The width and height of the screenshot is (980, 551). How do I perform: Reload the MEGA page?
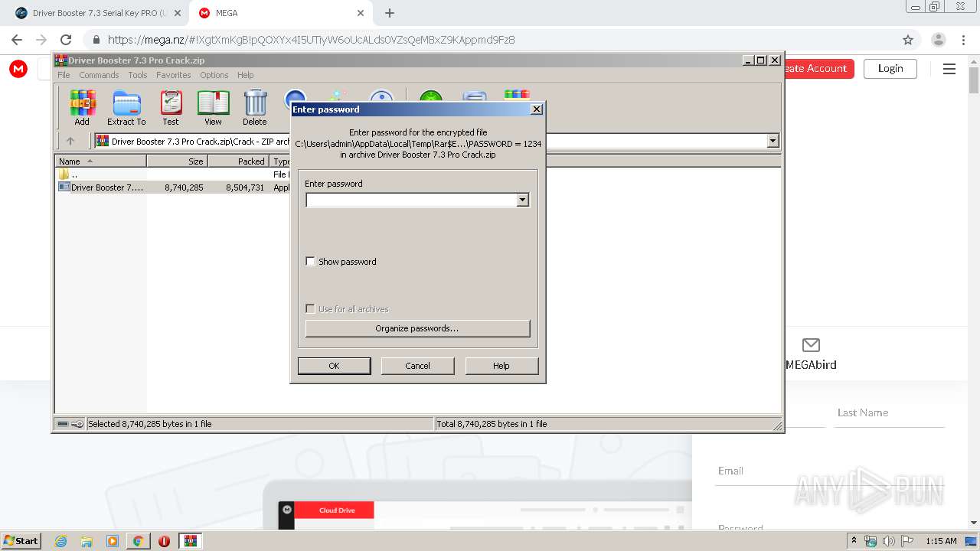coord(66,40)
